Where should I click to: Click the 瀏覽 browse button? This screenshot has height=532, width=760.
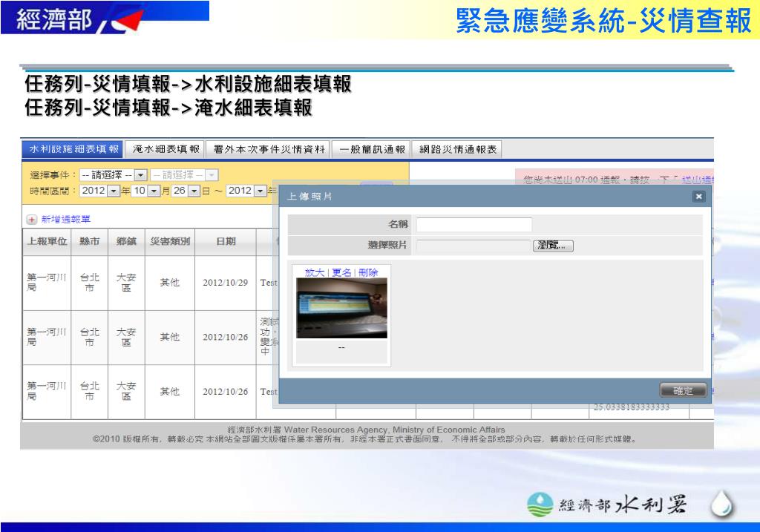pos(553,246)
